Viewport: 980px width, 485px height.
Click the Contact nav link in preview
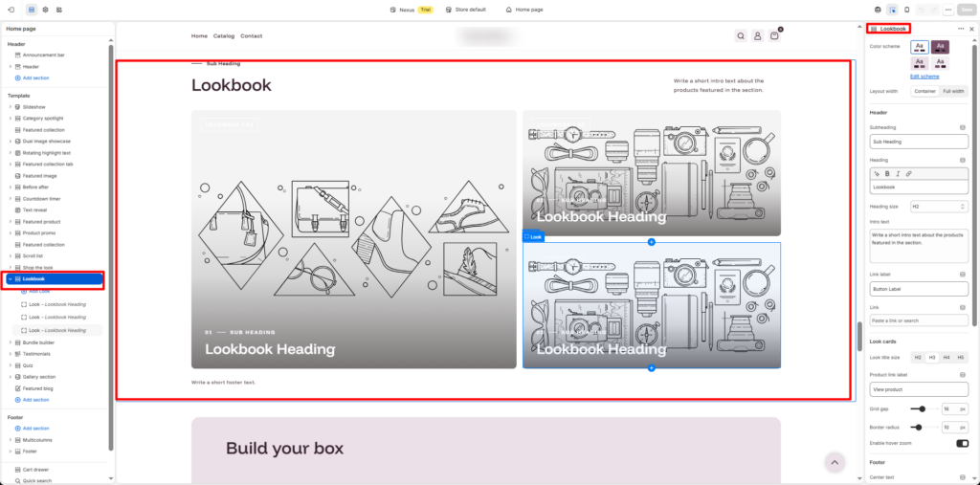click(252, 36)
